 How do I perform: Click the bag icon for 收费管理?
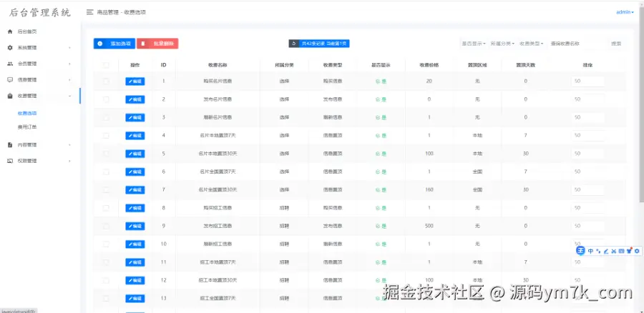(10, 96)
